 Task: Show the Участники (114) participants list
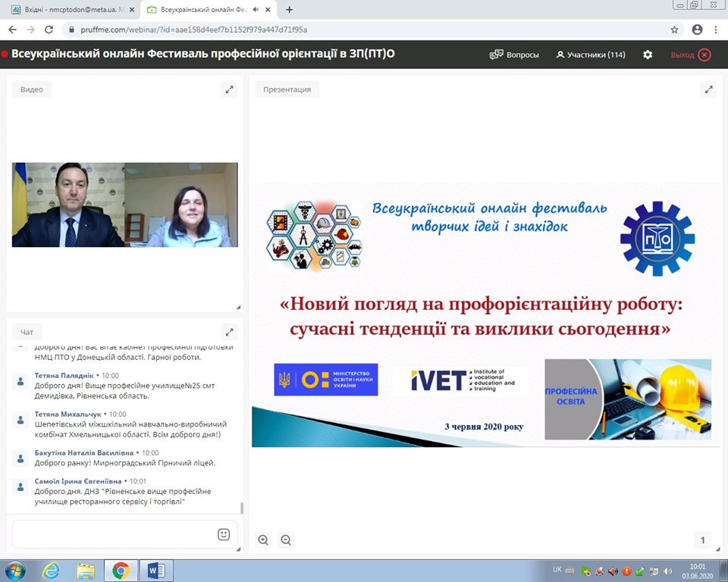[591, 55]
